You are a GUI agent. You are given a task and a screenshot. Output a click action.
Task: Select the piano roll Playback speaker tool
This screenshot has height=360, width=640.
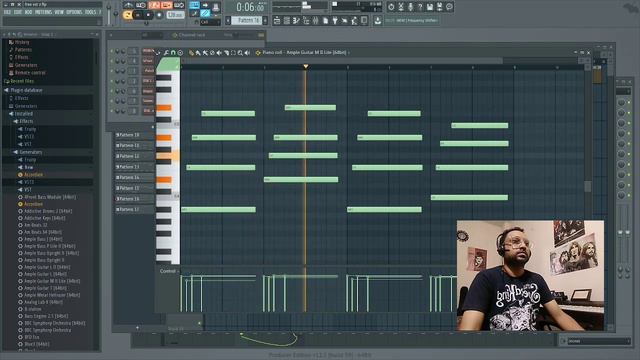coord(247,53)
